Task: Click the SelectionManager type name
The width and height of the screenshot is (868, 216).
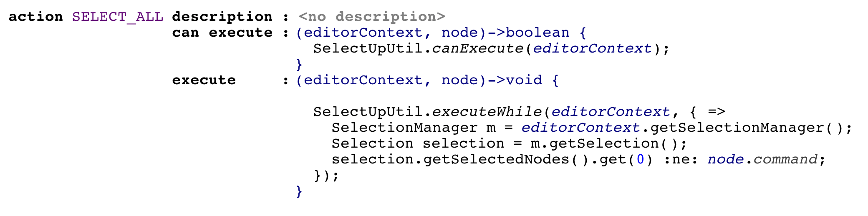Action: (x=404, y=128)
